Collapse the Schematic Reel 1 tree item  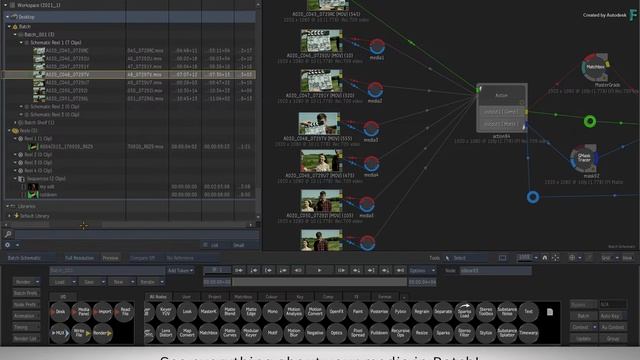coord(21,42)
